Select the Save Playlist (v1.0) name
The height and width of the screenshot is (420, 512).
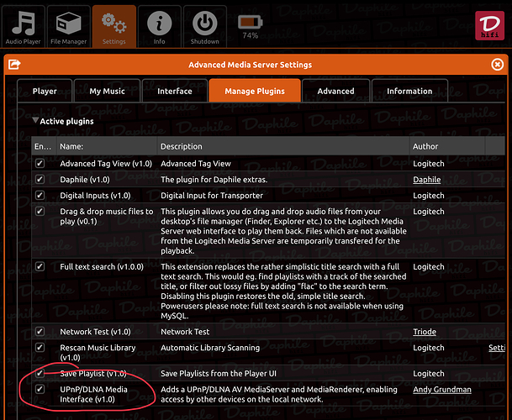[93, 373]
